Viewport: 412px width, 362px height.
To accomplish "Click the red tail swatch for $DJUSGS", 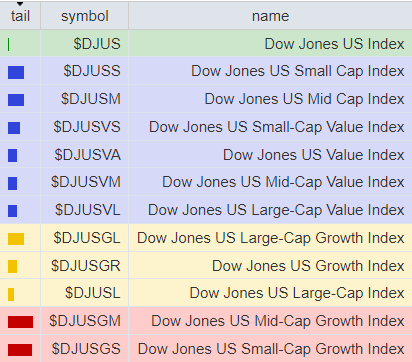I will [x=20, y=350].
